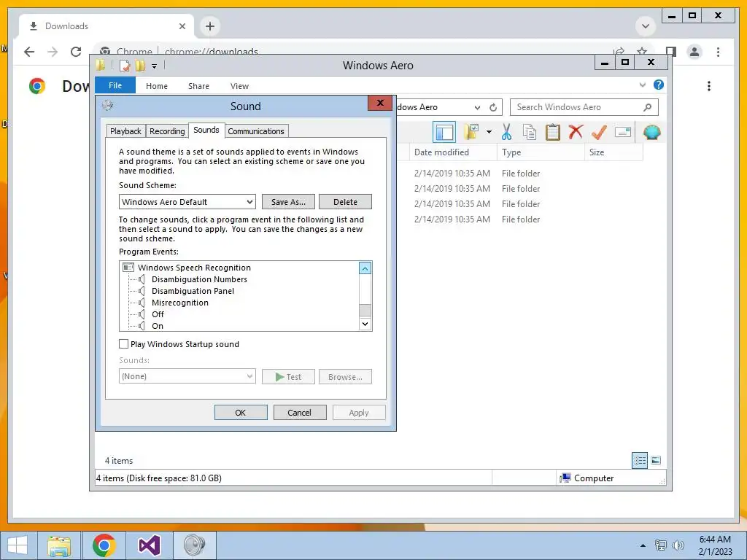Click the Program Events scrollbar down arrow
747x560 pixels.
coord(365,324)
